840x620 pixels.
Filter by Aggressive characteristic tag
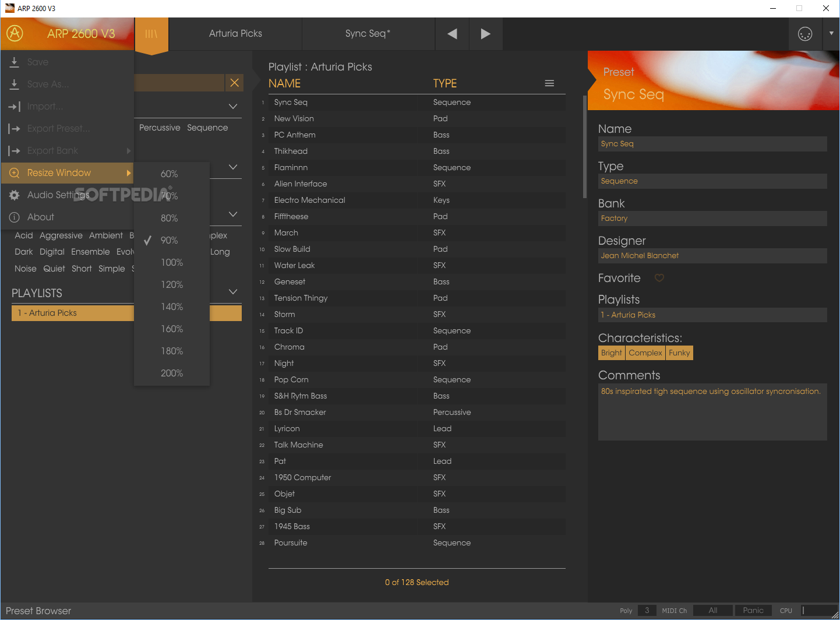(x=61, y=235)
